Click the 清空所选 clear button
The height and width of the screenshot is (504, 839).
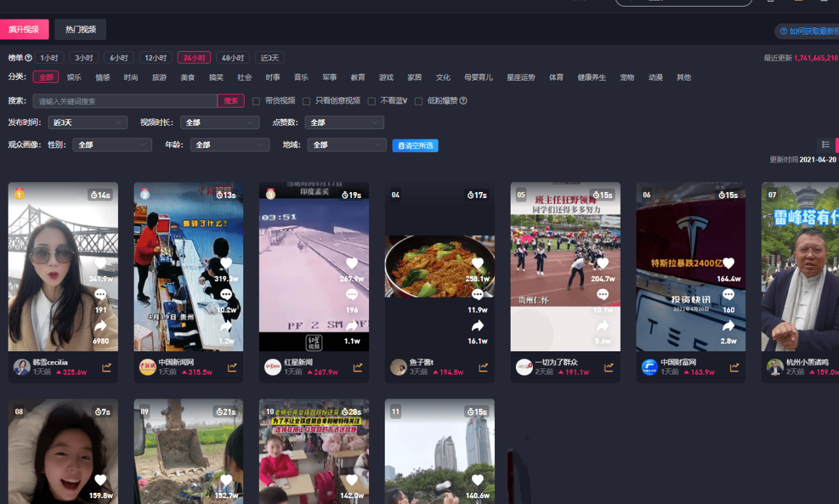tap(415, 146)
